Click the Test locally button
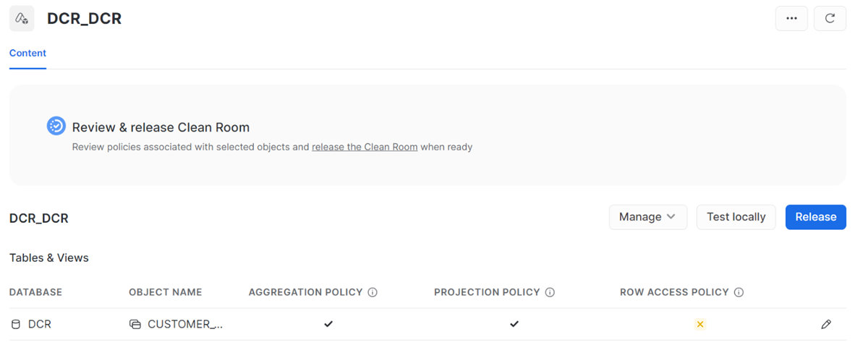Viewport: 868px width, 363px height. click(x=736, y=217)
